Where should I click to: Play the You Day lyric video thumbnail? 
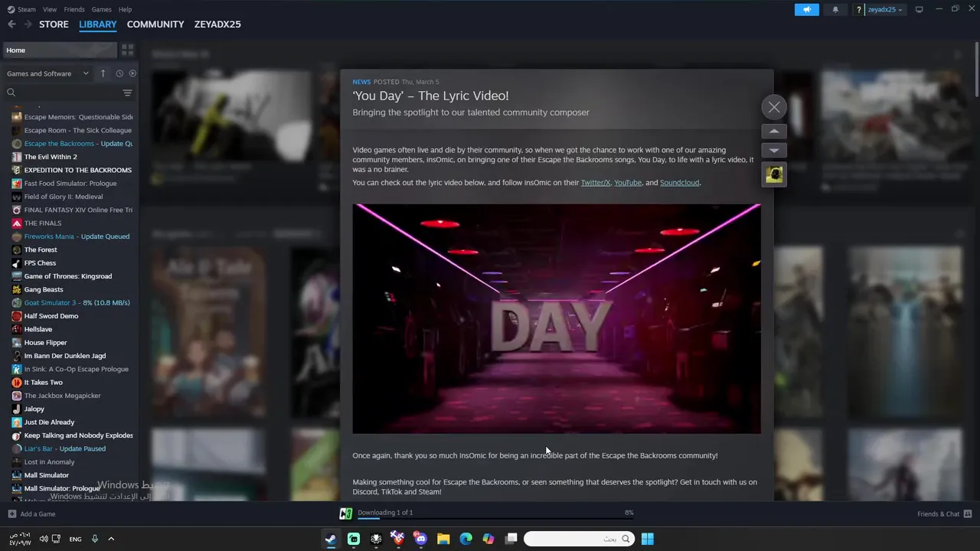pos(557,318)
